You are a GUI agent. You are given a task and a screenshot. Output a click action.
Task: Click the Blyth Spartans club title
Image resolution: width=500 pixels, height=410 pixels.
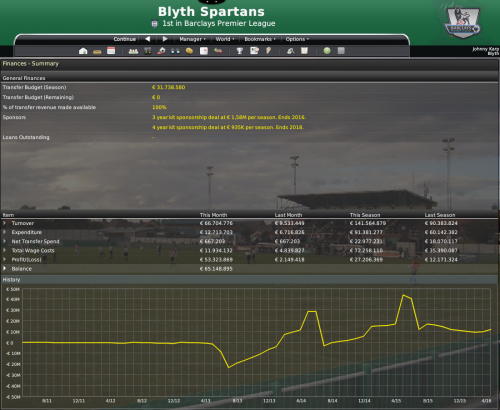coord(211,12)
